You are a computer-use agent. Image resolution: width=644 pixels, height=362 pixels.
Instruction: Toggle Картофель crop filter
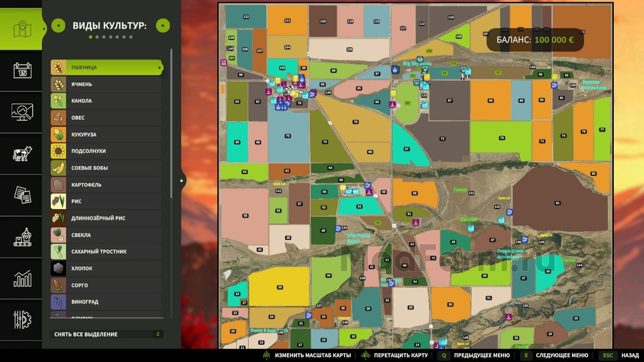click(x=106, y=185)
